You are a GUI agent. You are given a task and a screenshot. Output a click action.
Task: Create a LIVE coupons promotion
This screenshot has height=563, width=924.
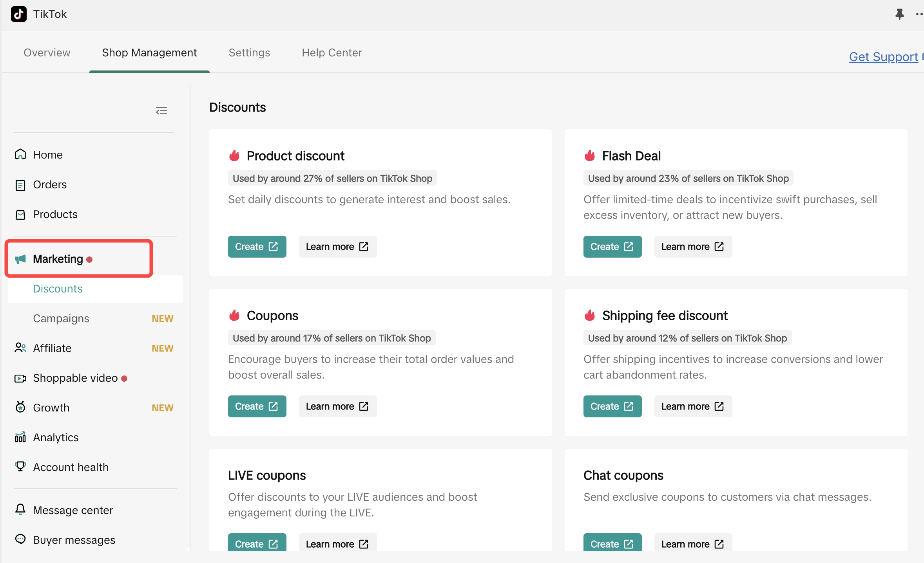point(257,543)
